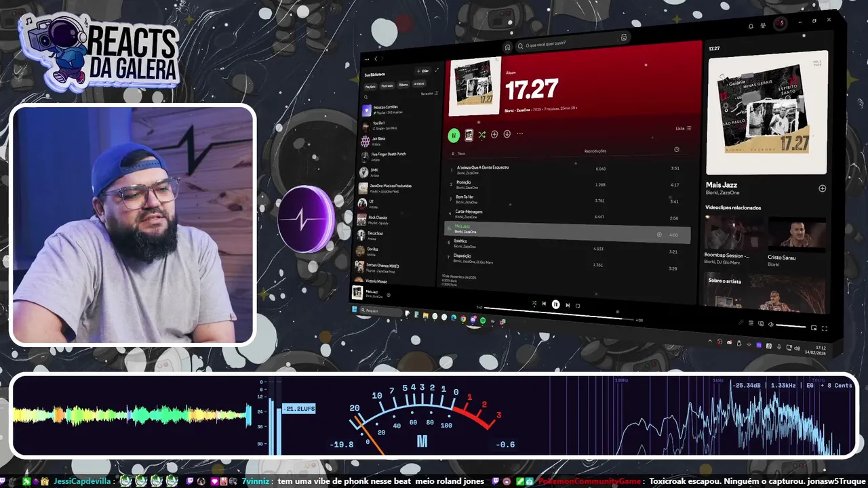Image resolution: width=868 pixels, height=488 pixels.
Task: Skip to next track in player bar
Action: [568, 305]
